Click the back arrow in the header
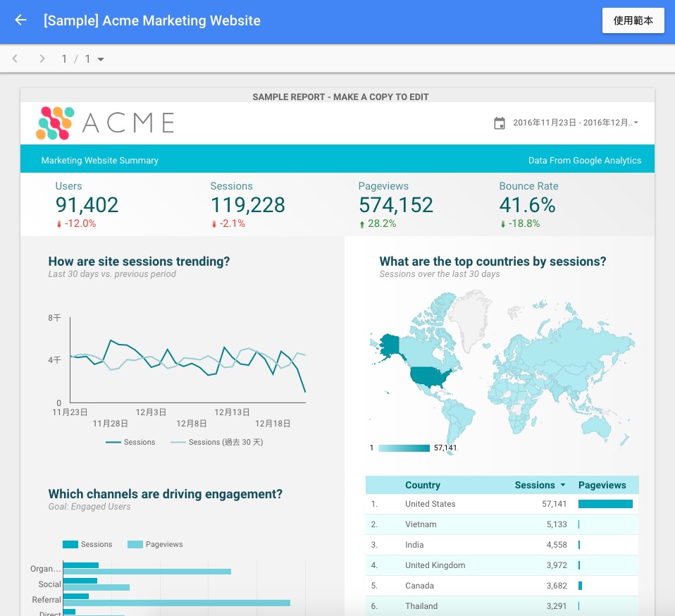675x616 pixels. point(20,20)
